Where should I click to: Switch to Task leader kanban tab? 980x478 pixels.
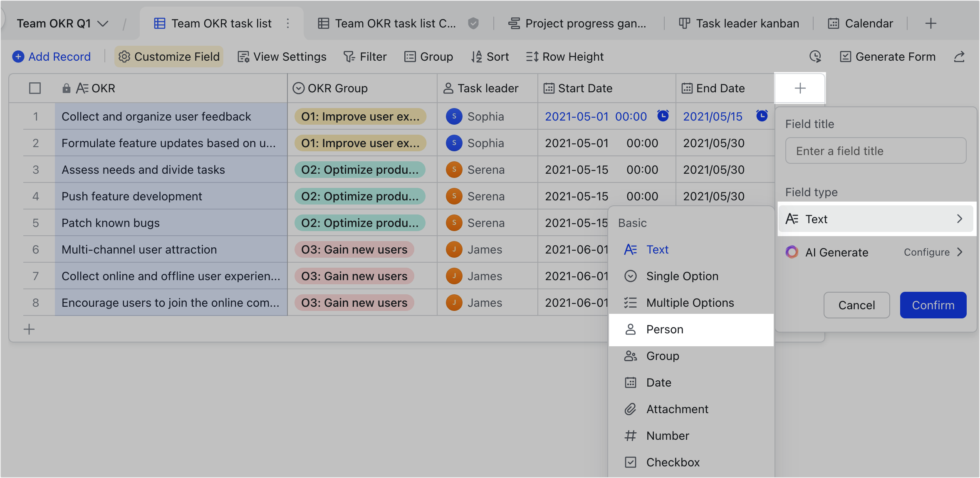click(739, 23)
